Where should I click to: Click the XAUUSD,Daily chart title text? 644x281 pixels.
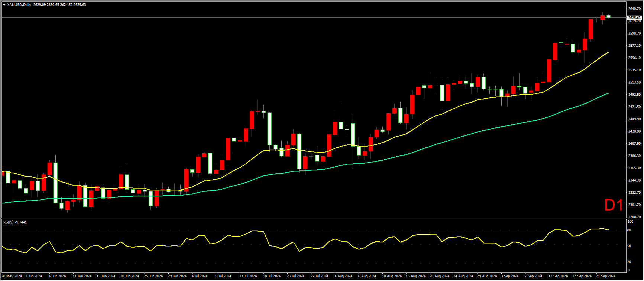19,5
